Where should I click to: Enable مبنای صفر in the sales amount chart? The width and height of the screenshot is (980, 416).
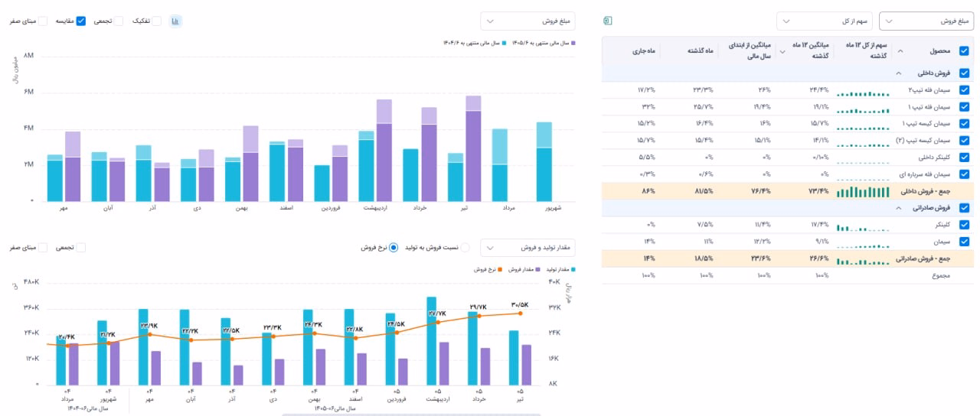click(x=43, y=21)
